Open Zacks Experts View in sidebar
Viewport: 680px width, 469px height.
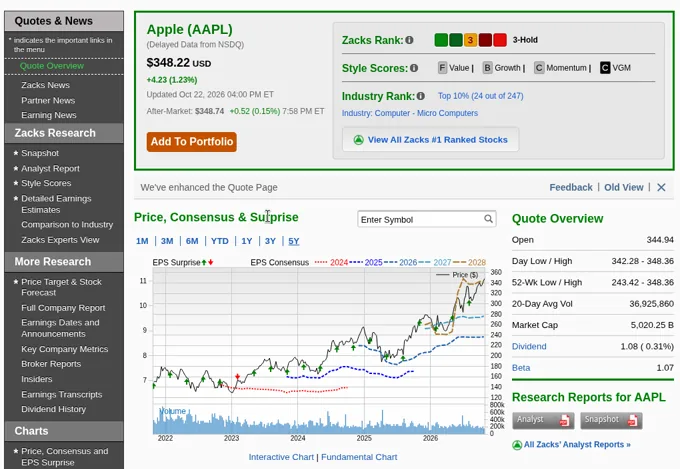[60, 240]
